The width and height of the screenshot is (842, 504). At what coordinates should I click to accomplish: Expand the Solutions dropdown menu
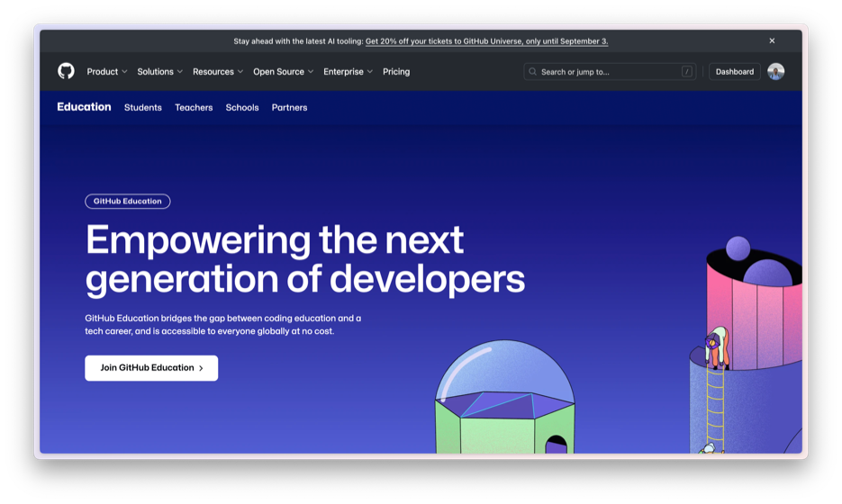(159, 71)
